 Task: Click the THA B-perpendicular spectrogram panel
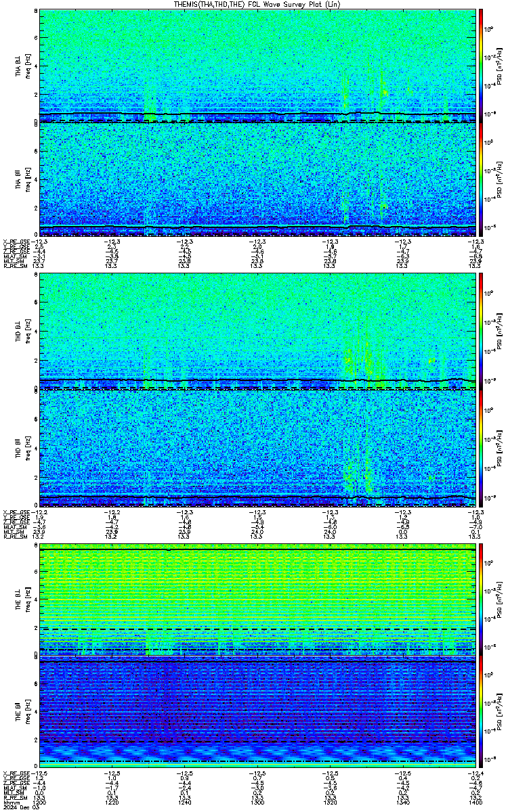click(258, 66)
